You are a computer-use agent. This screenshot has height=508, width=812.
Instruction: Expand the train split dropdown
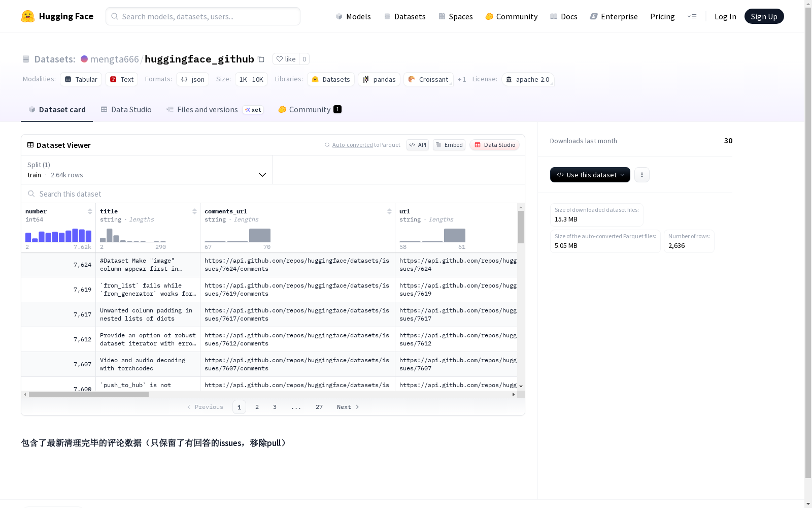[147, 170]
